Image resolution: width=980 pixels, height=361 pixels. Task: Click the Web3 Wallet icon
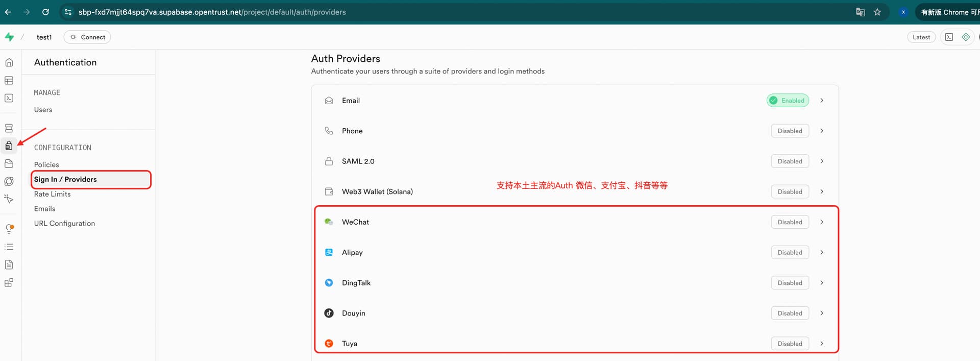coord(329,191)
